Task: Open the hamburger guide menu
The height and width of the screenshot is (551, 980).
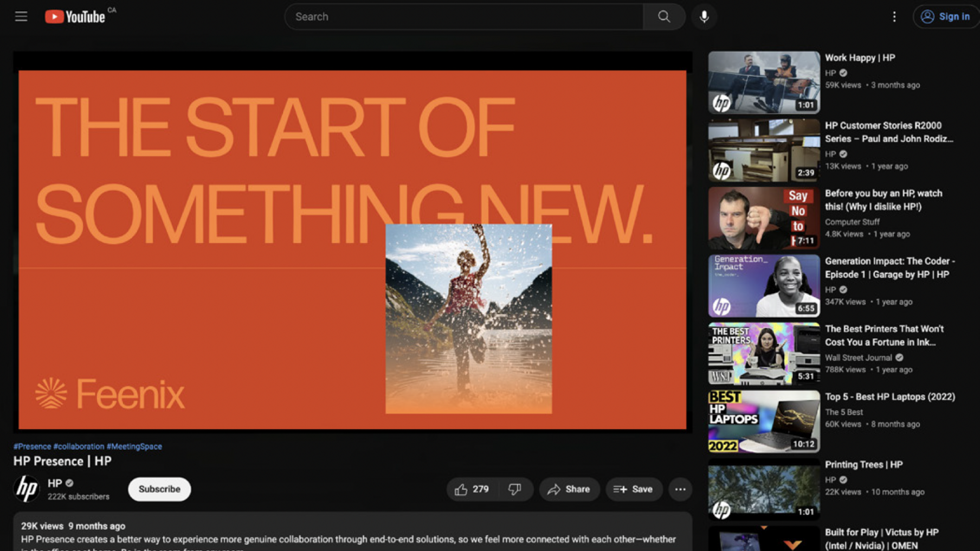Action: 21,17
